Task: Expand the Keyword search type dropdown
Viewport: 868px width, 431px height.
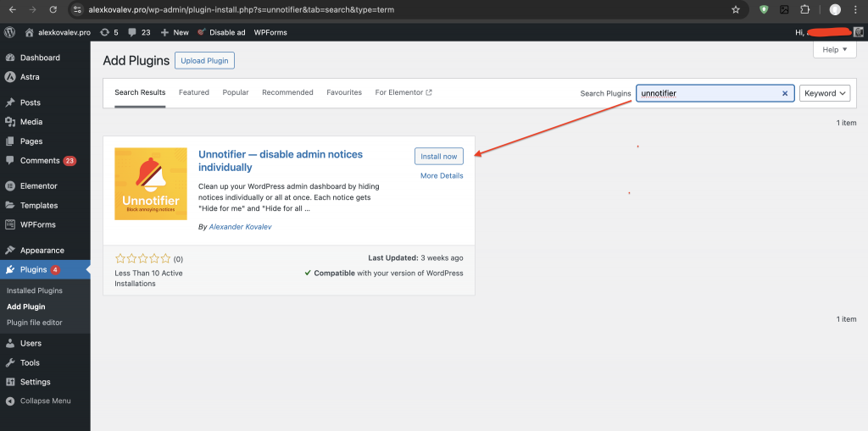Action: 824,93
